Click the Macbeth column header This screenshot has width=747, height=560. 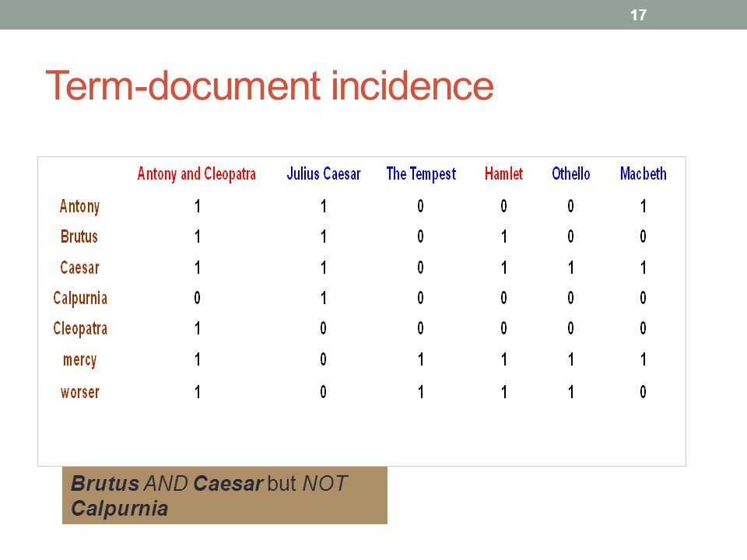pos(644,173)
